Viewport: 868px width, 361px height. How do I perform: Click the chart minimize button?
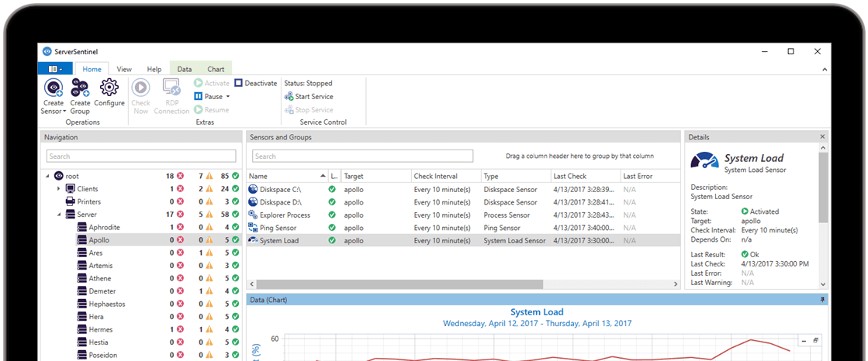804,340
